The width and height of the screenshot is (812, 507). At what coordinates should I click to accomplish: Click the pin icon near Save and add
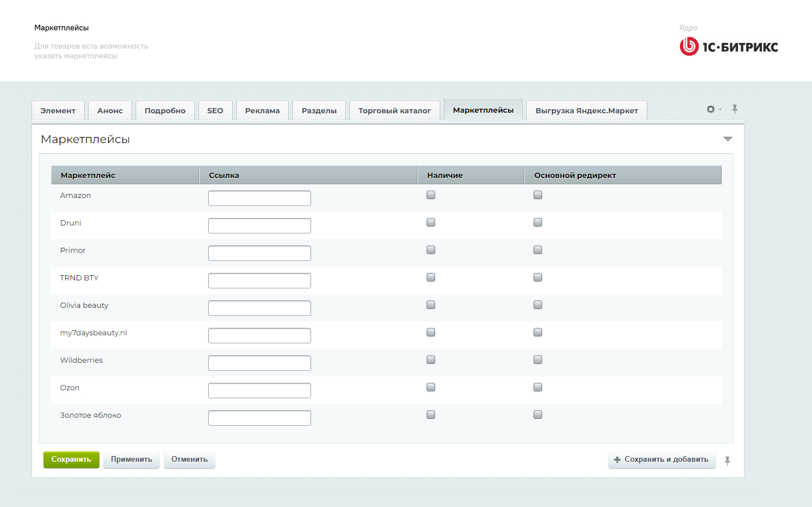pyautogui.click(x=727, y=461)
